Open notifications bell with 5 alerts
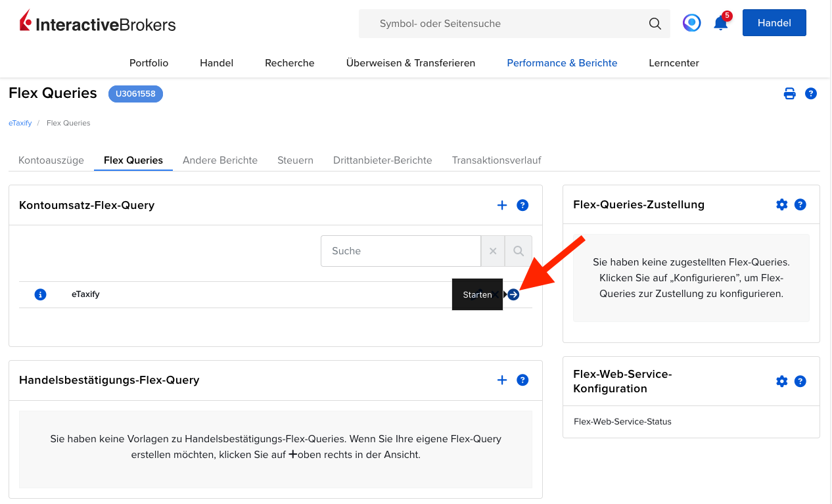 click(x=720, y=24)
